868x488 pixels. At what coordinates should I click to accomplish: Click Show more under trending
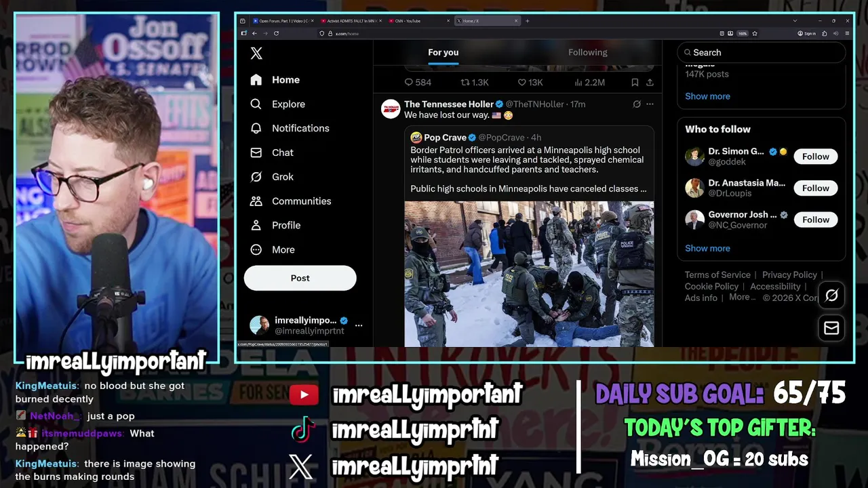[707, 96]
